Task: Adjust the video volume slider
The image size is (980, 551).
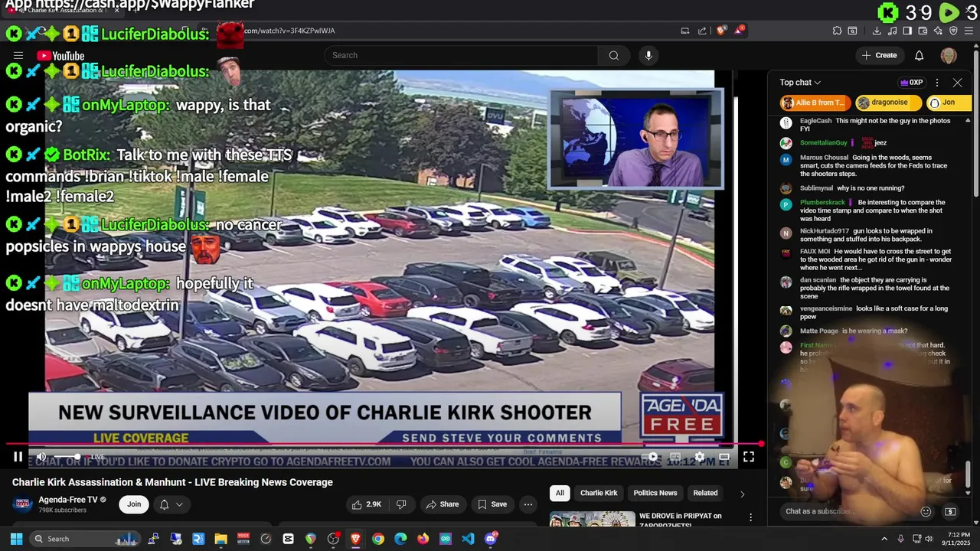Action: tap(66, 457)
